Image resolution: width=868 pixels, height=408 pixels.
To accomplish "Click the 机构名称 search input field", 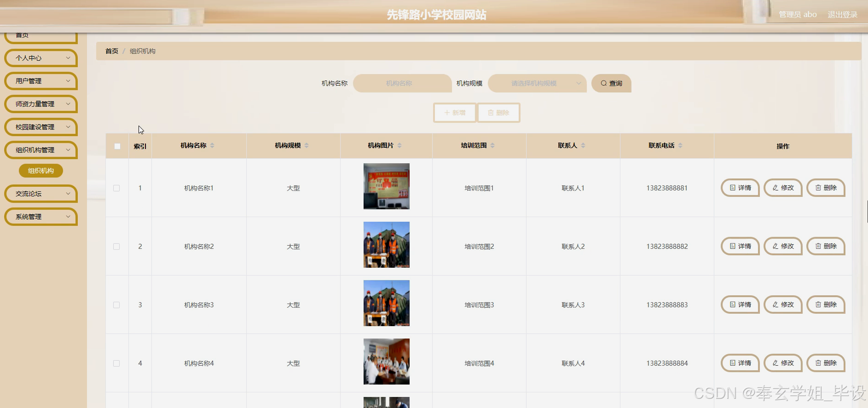I will tap(402, 83).
